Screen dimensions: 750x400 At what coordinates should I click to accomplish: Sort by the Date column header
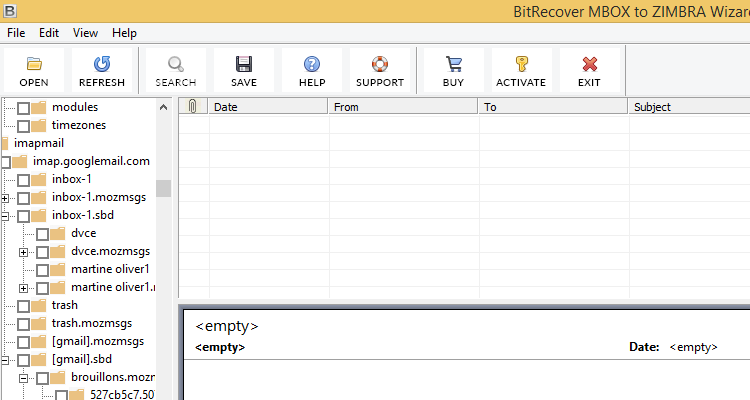[268, 106]
